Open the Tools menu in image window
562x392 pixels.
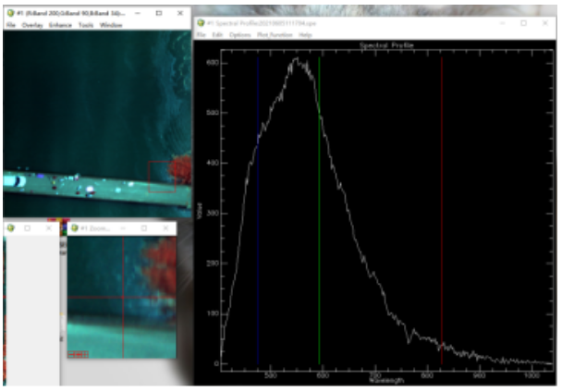(x=86, y=25)
